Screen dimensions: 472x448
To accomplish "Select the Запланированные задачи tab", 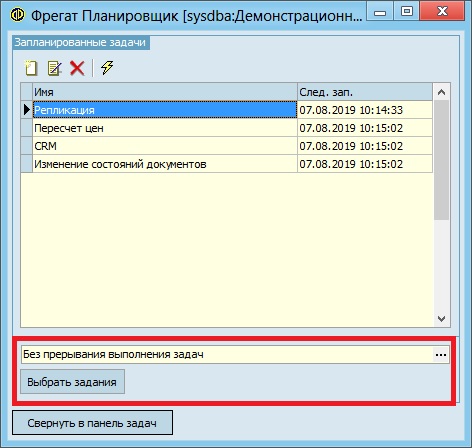I will (81, 43).
